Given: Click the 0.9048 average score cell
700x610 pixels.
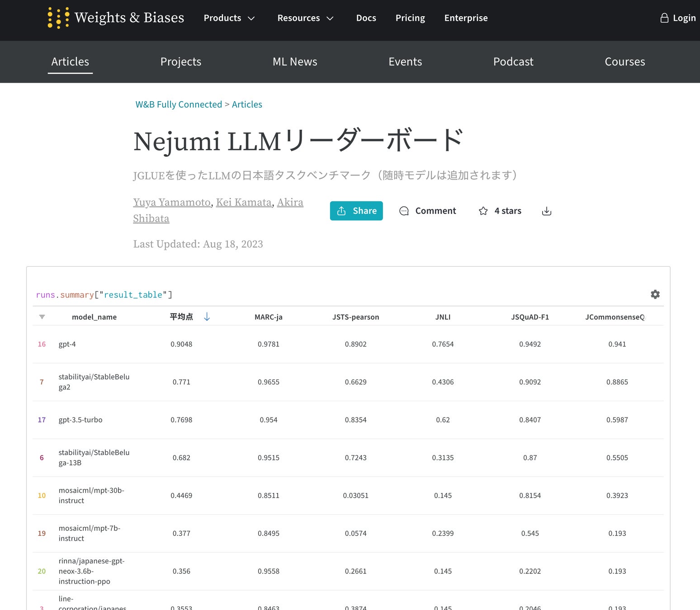Looking at the screenshot, I should [x=181, y=344].
